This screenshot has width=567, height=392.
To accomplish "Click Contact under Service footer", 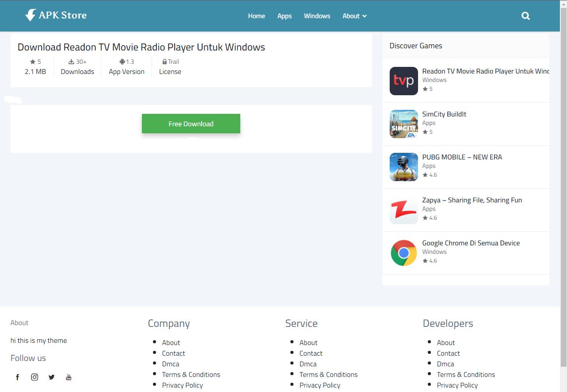I will [311, 353].
